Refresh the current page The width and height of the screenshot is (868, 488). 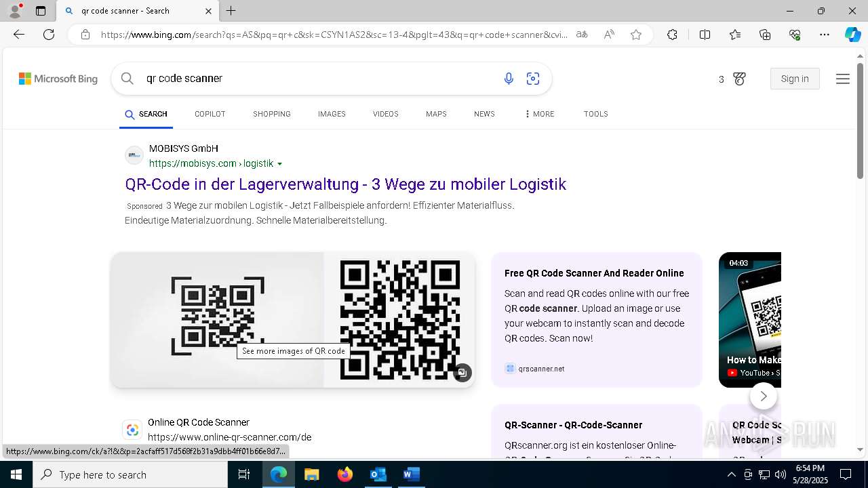point(49,35)
